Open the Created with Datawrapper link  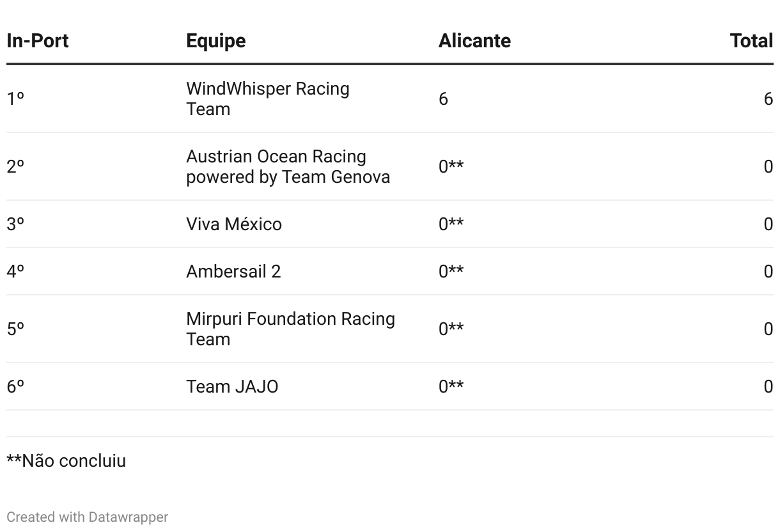(x=87, y=517)
